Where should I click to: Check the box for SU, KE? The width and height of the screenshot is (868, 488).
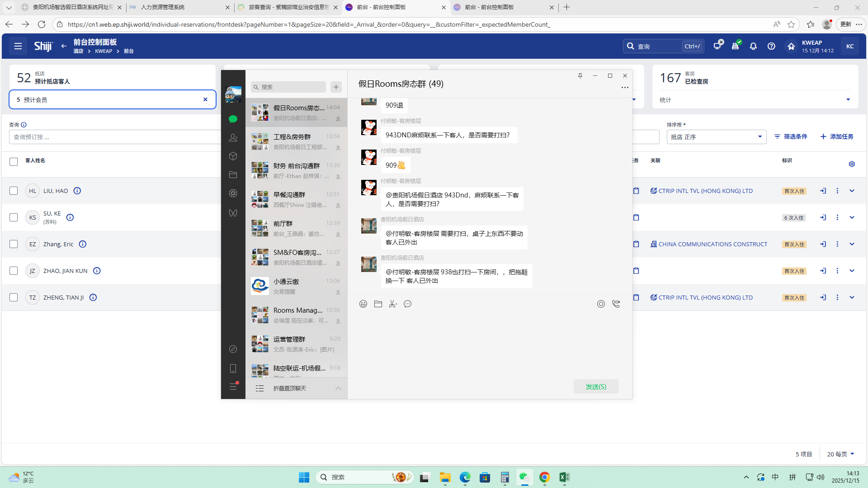pos(14,217)
